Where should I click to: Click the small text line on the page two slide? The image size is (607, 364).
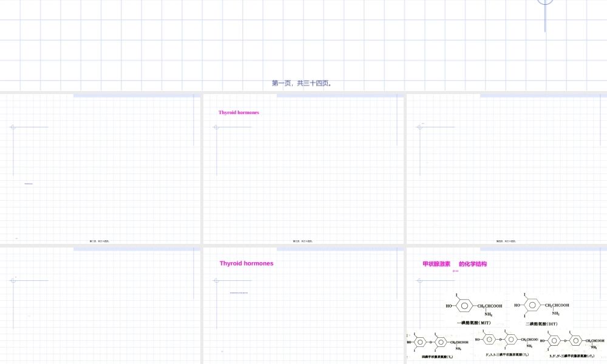coord(29,183)
